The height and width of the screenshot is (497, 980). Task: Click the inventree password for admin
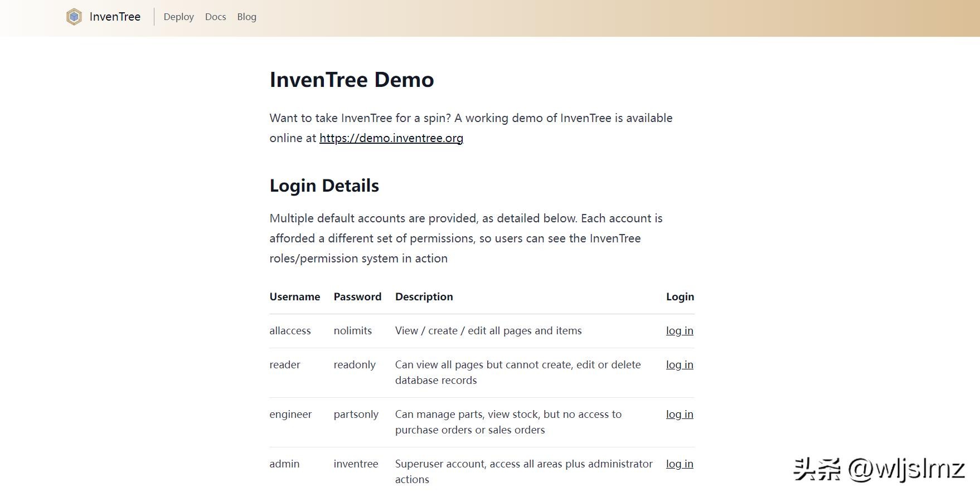(356, 464)
